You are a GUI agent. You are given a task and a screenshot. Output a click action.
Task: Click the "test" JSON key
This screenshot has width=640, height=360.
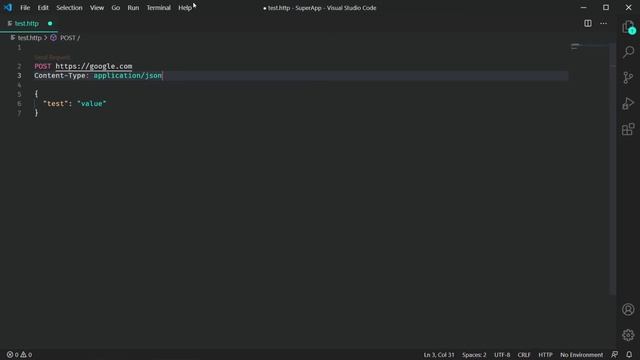(x=56, y=104)
